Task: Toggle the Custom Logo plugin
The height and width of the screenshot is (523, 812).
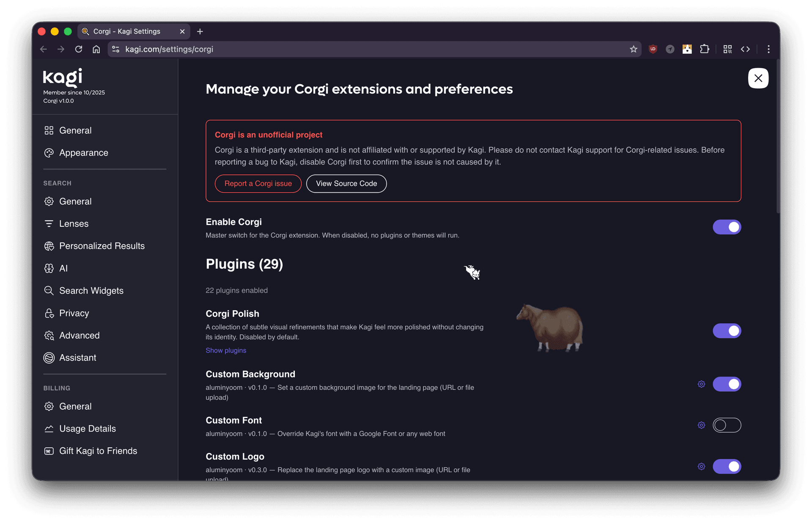Action: pos(727,467)
